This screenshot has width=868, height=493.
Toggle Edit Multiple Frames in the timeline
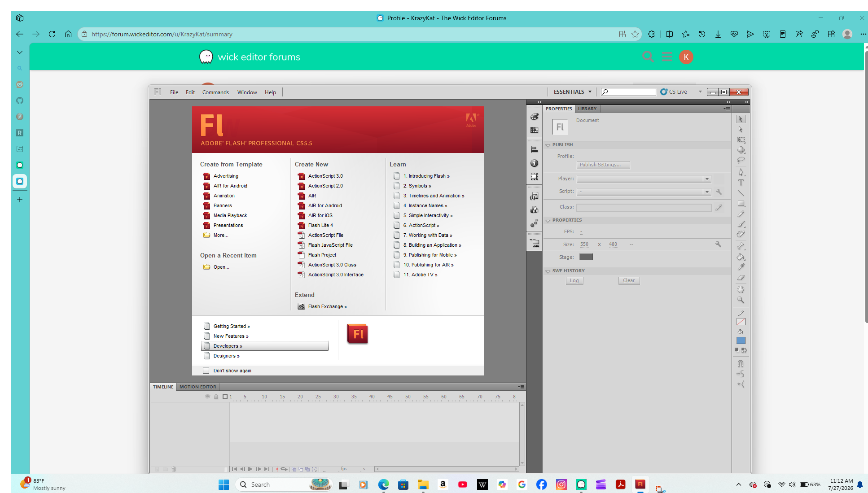click(307, 469)
